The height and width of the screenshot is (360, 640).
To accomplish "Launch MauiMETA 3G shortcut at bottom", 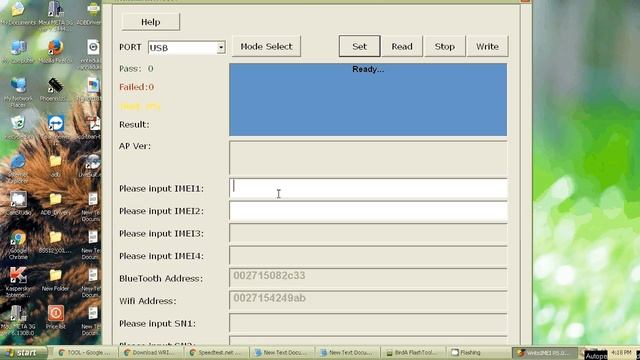I will pos(18,320).
